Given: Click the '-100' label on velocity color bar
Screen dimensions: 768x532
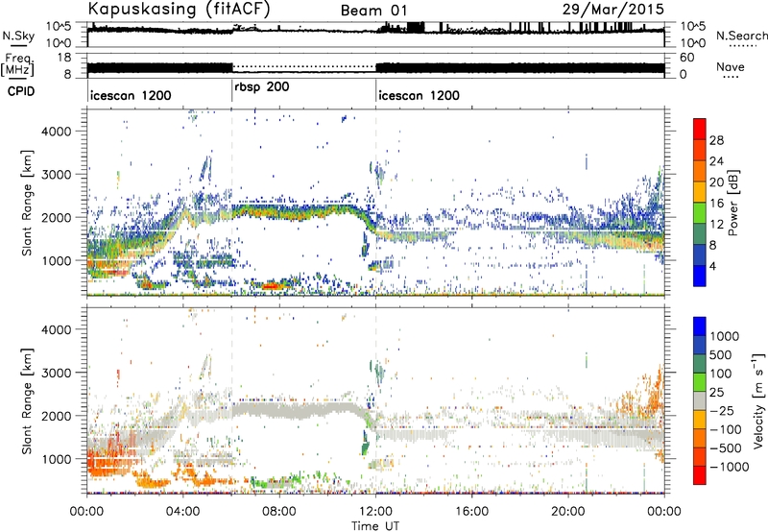Looking at the screenshot, I should 726,429.
